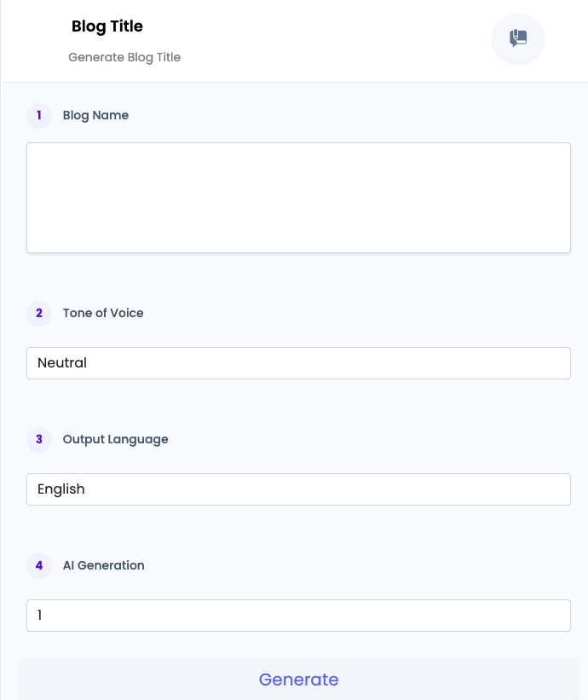Screen dimensions: 588x700
Task: Click the Output Language label
Action: pyautogui.click(x=116, y=440)
